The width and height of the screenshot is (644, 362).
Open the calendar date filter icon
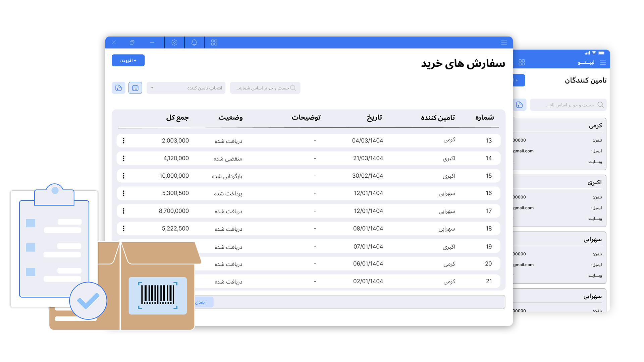[136, 88]
